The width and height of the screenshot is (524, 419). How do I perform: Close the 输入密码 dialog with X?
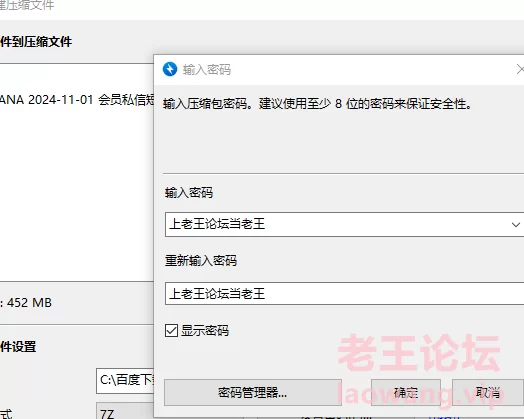point(520,69)
